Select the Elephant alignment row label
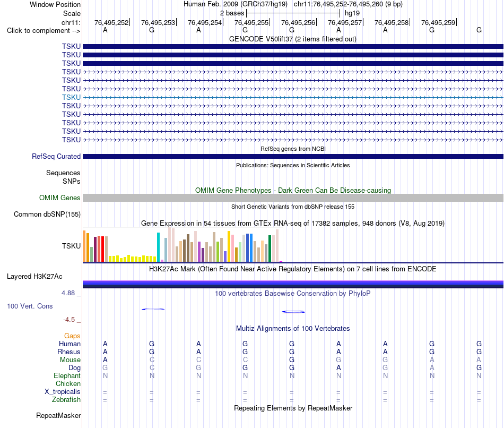504x428 pixels. point(67,376)
